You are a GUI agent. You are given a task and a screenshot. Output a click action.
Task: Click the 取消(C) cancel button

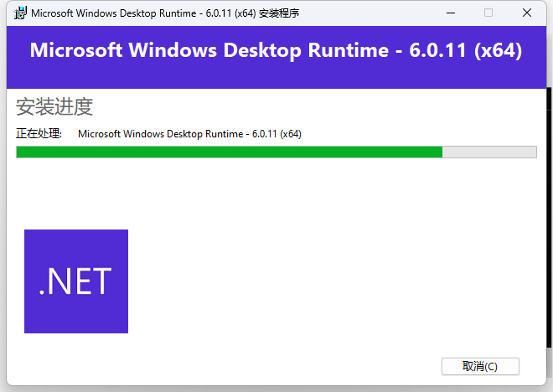coord(480,366)
